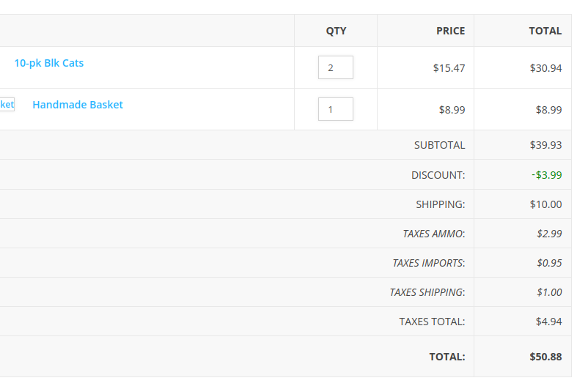The width and height of the screenshot is (588, 386).
Task: Select the PRICE column header
Action: (x=450, y=31)
